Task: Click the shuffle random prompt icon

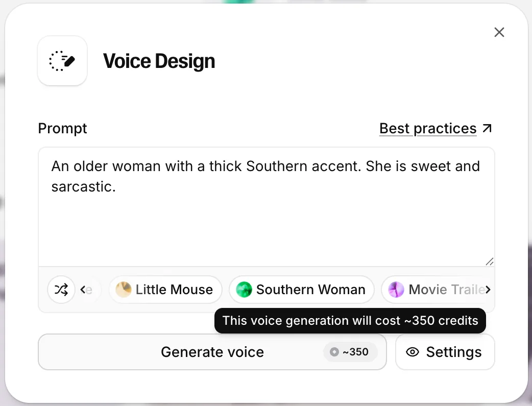Action: click(x=61, y=290)
